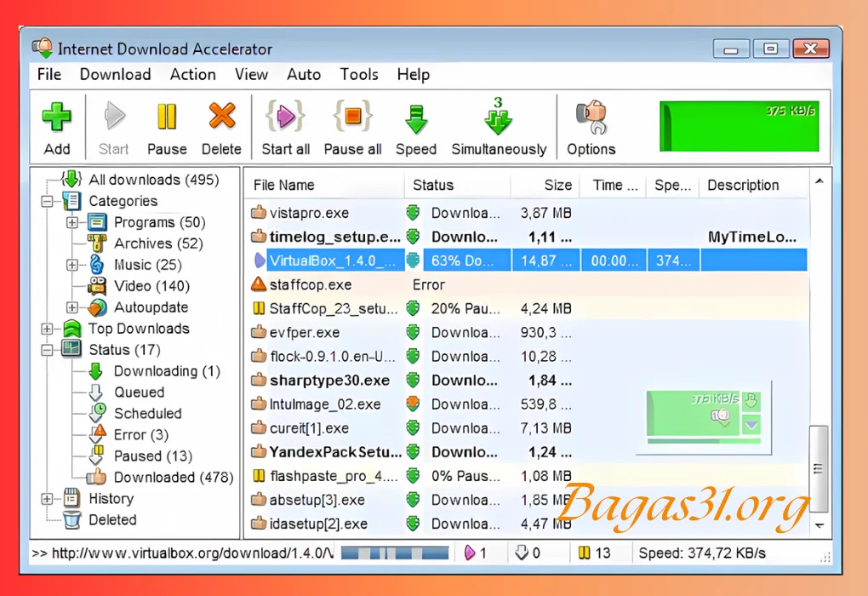
Task: Open the Options panel
Action: pos(591,125)
